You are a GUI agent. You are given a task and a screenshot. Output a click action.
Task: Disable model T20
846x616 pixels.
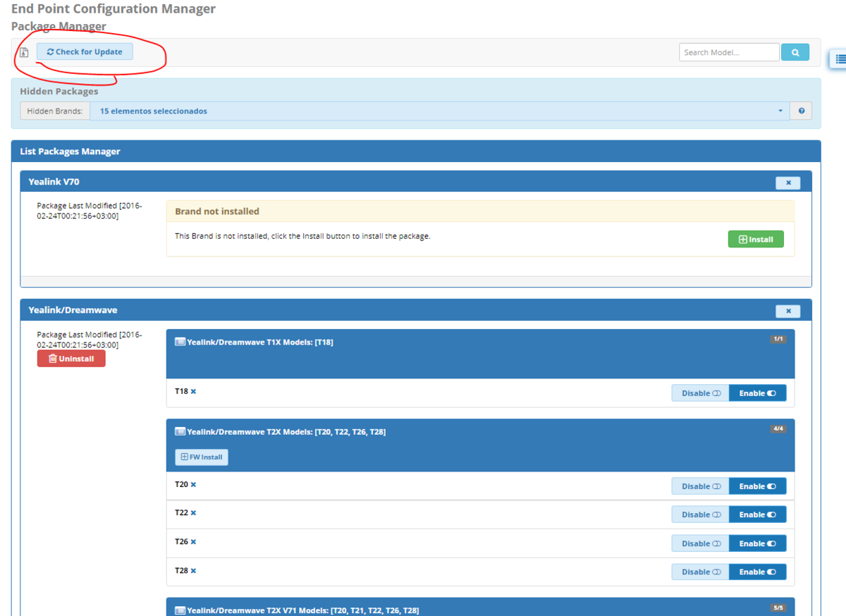pos(700,486)
